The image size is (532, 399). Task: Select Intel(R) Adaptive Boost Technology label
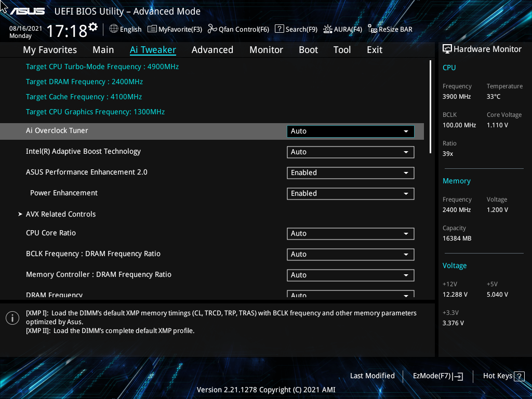[83, 151]
